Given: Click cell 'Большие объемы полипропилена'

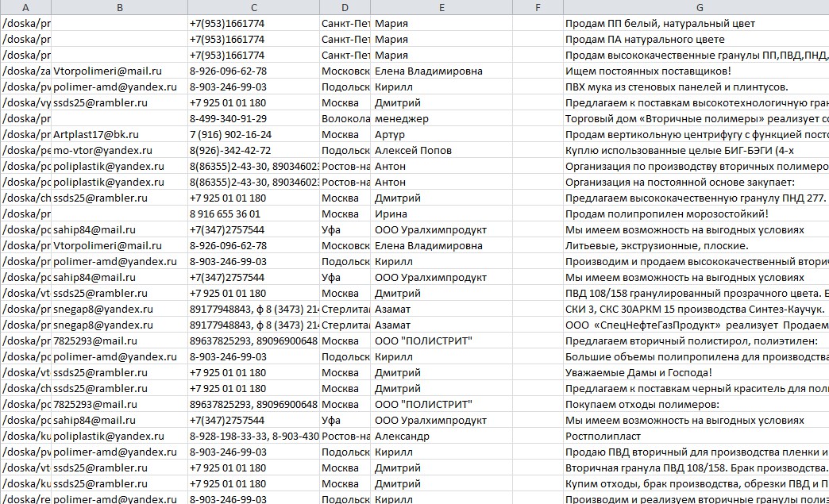Looking at the screenshot, I should 696,356.
